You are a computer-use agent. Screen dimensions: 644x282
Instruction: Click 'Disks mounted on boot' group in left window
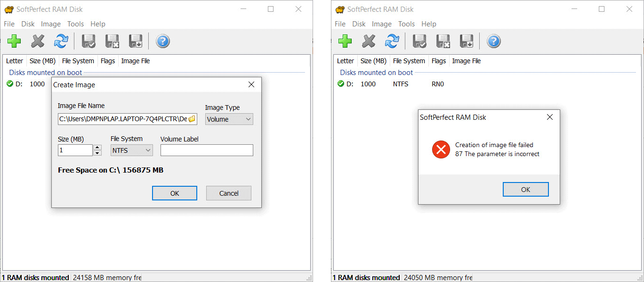point(46,73)
